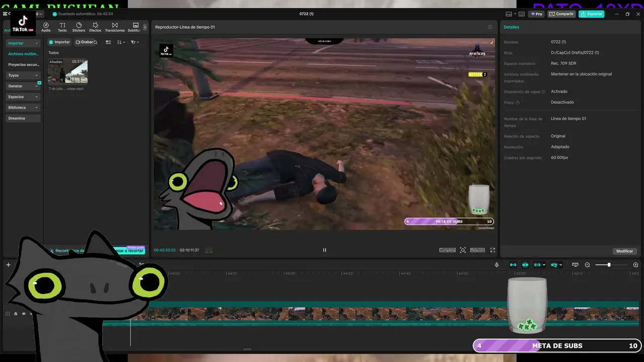The image size is (644, 362).
Task: Open the Subtítulos tab
Action: [135, 27]
